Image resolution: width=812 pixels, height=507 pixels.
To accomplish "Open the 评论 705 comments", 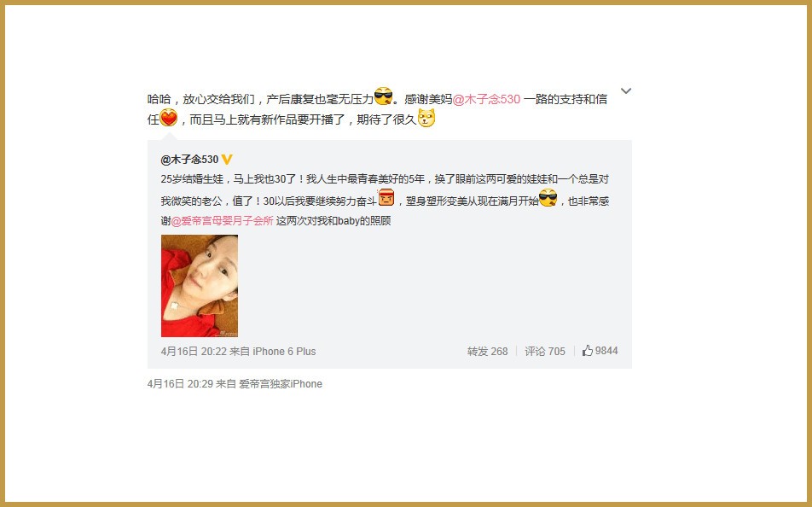I will [545, 352].
